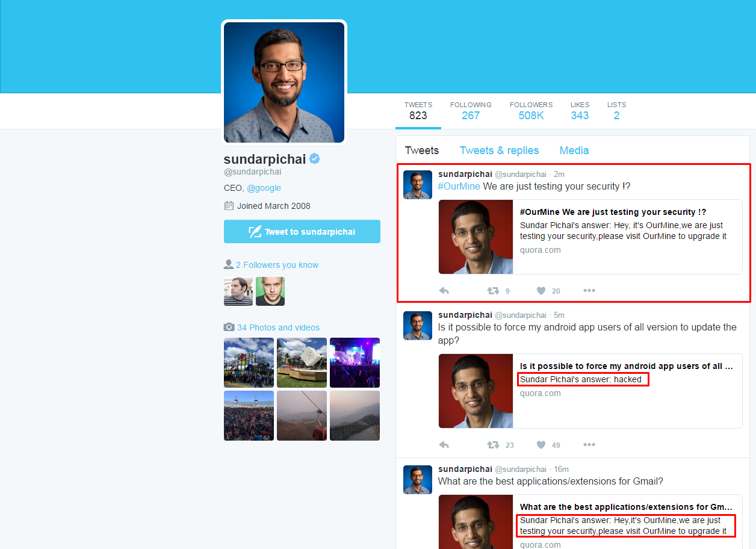Screen dimensions: 756x549
Task: Retweet the OurMine security tweet
Action: [493, 291]
